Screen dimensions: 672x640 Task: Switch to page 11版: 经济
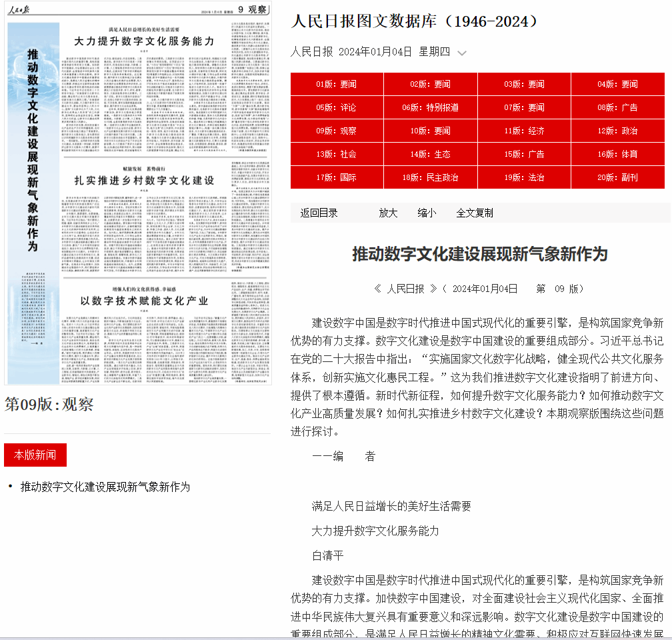pos(524,131)
